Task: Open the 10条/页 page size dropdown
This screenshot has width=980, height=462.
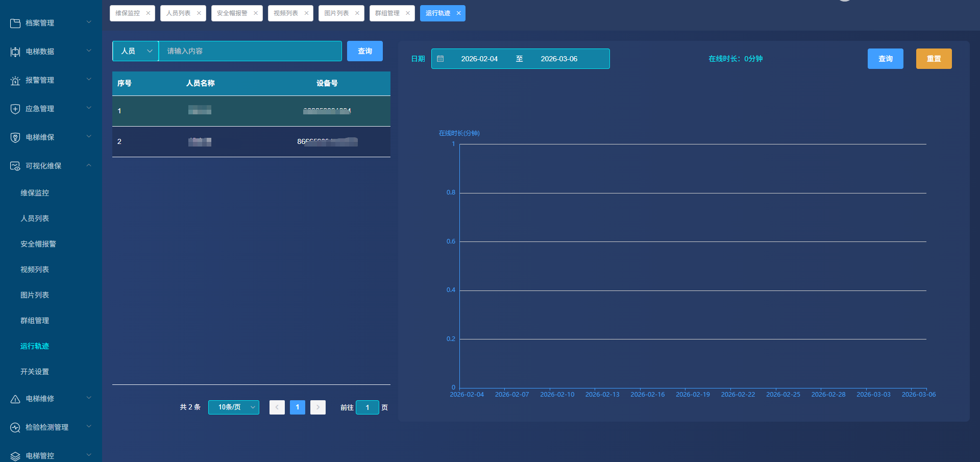Action: [234, 407]
